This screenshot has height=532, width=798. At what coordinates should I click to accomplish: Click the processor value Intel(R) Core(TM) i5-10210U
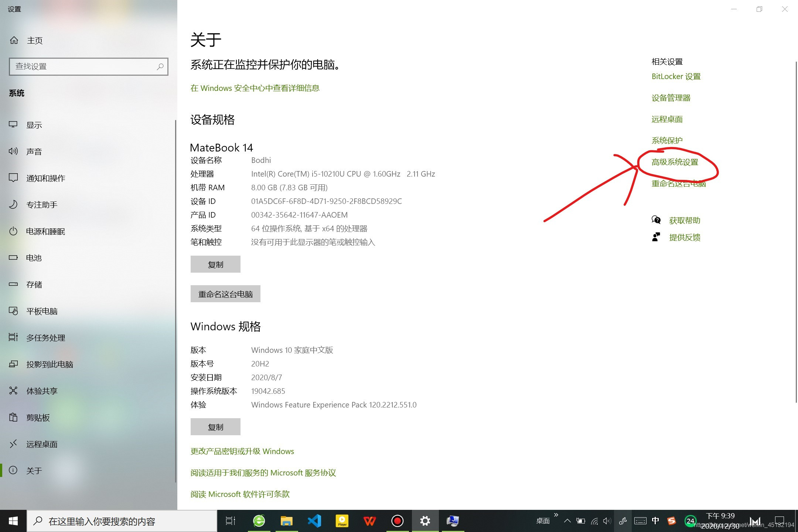[343, 174]
